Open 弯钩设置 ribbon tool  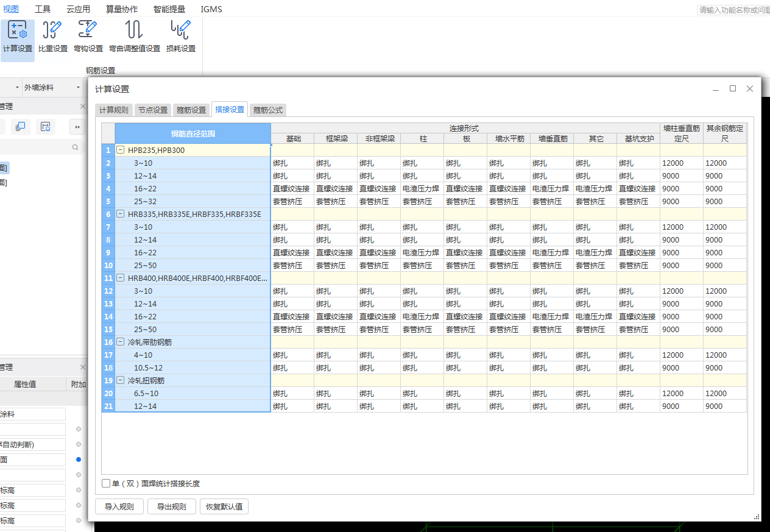click(x=88, y=38)
